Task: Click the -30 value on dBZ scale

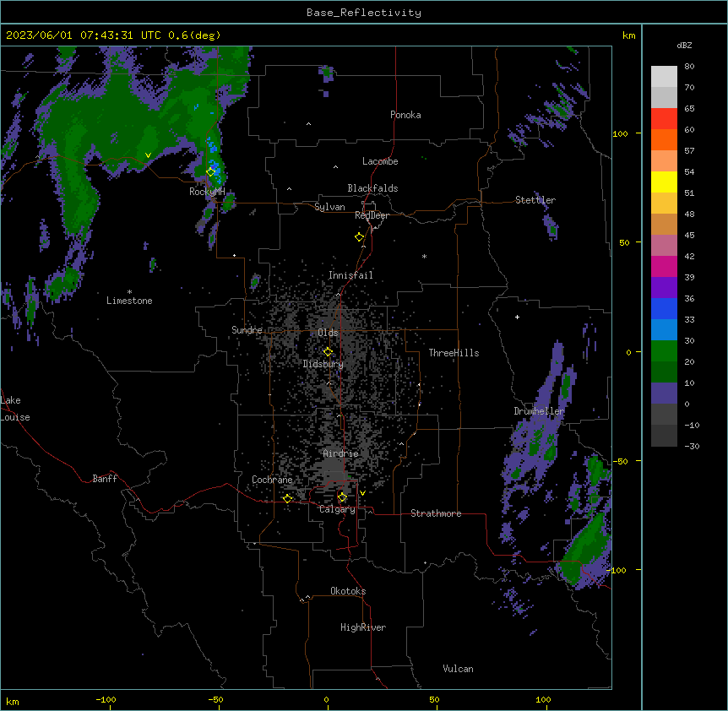Action: pyautogui.click(x=692, y=446)
